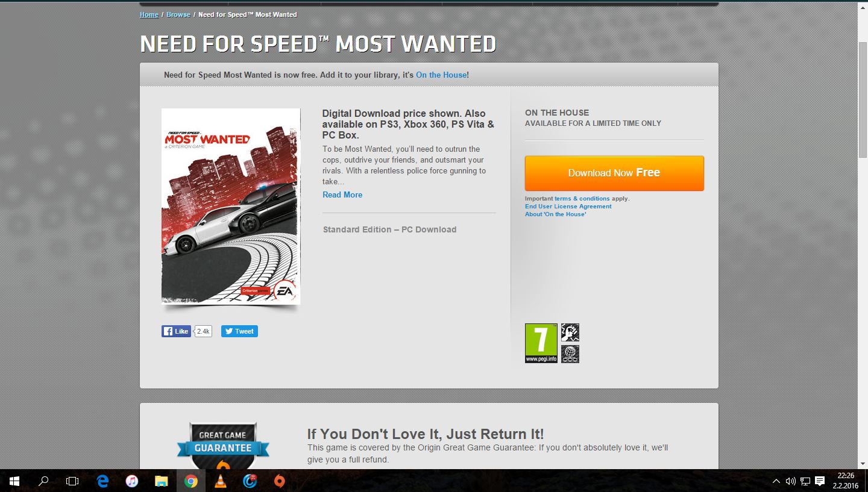This screenshot has height=492, width=868.
Task: Launch Microsoft Edge from the taskbar
Action: (x=102, y=481)
